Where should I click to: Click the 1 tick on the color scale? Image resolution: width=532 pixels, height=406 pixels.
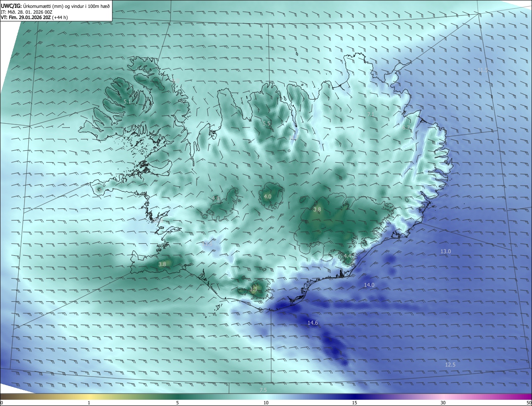[89, 403]
